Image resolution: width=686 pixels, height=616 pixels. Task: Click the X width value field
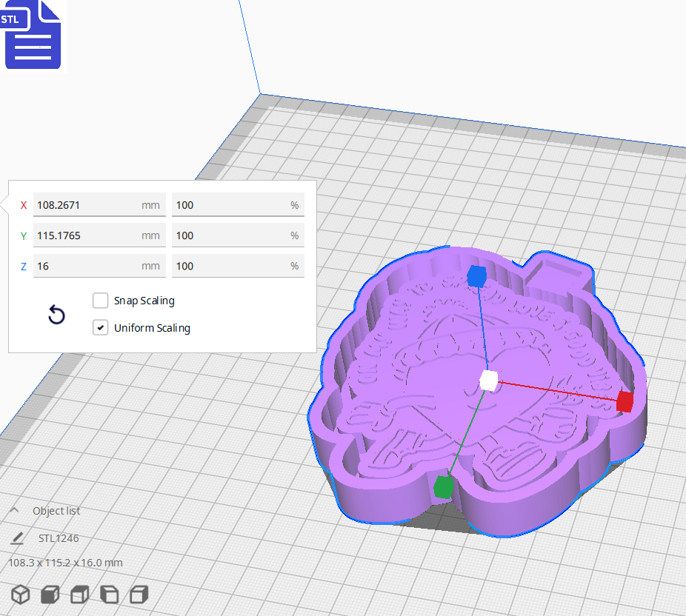99,205
